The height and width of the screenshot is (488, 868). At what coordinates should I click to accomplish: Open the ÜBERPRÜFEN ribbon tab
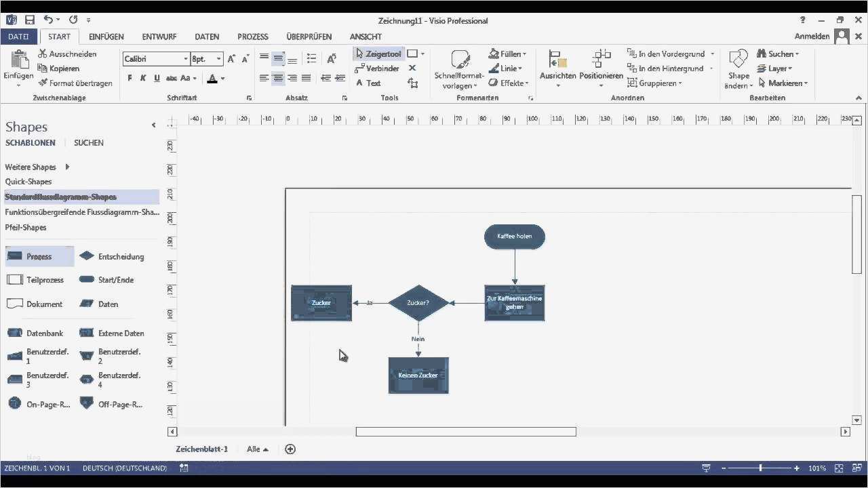point(309,37)
